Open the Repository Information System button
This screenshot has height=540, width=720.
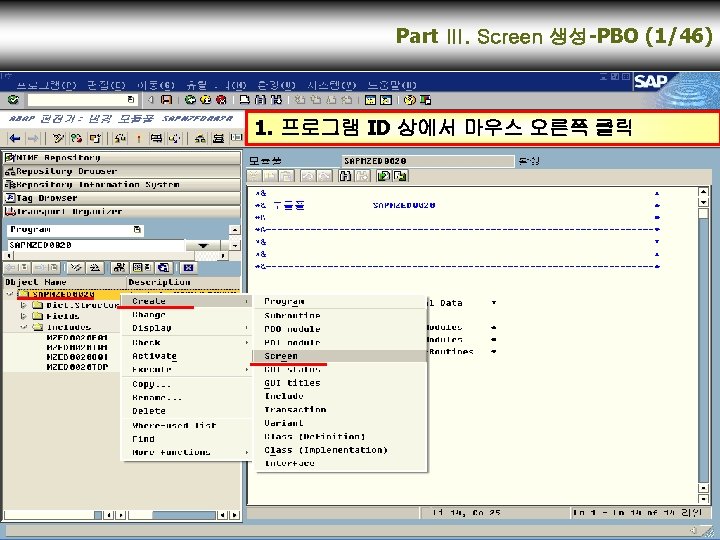122,185
